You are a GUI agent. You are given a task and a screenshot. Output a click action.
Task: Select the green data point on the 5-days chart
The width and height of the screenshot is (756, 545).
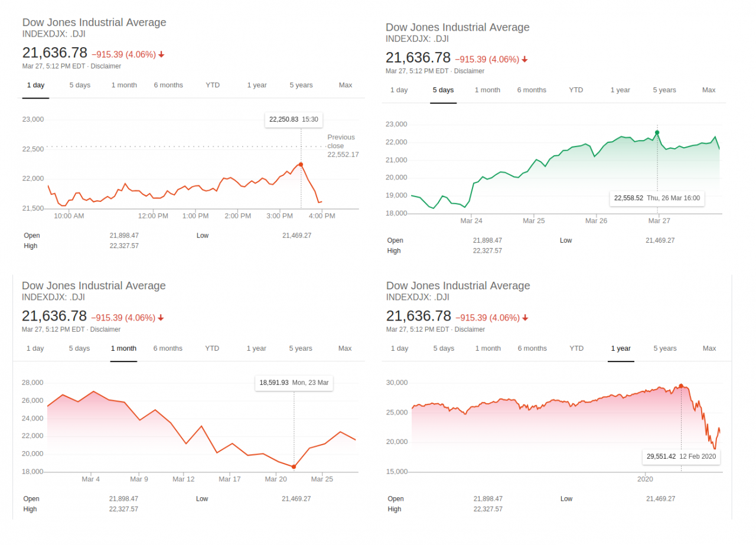coord(657,132)
